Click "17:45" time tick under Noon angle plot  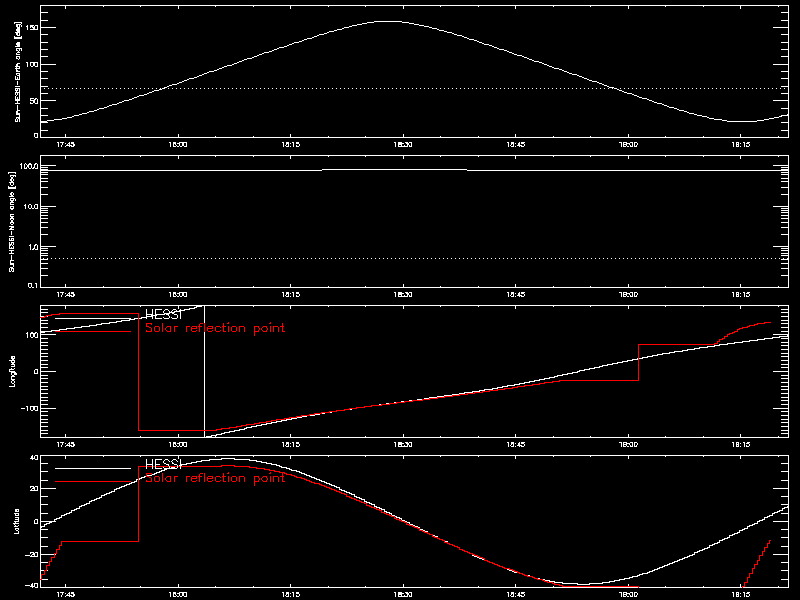point(66,295)
